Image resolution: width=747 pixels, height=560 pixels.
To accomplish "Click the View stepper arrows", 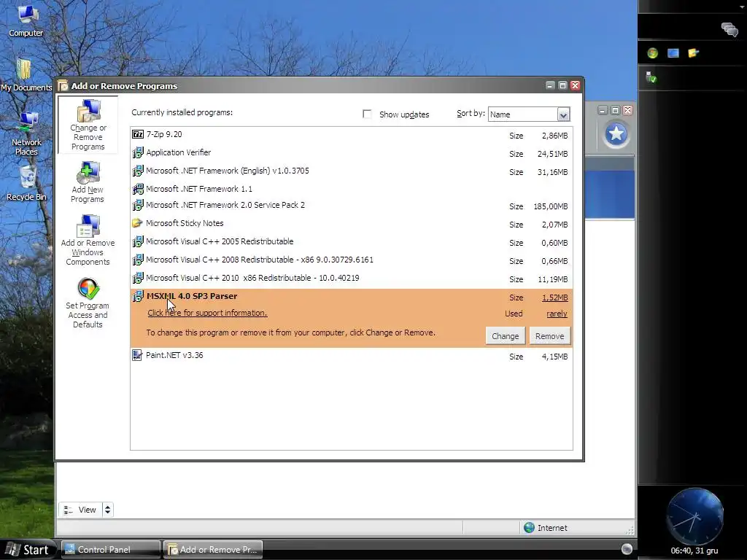I will pyautogui.click(x=108, y=510).
